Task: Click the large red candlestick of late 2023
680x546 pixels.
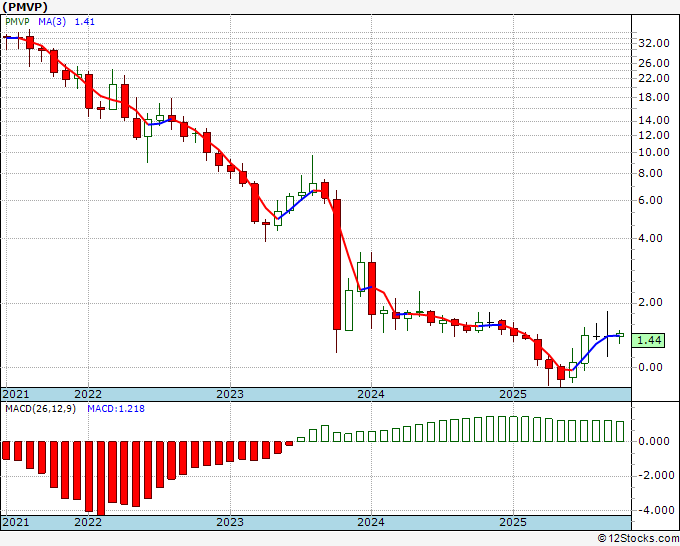Action: pyautogui.click(x=337, y=265)
